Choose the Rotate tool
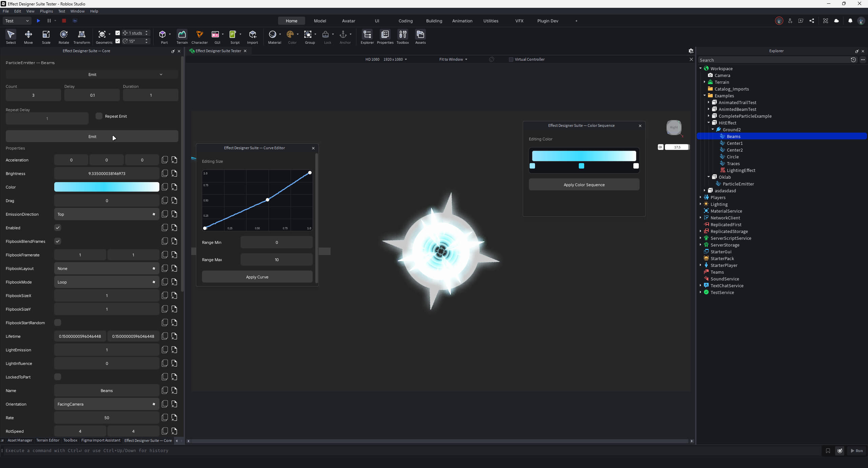The image size is (868, 468). 64,37
